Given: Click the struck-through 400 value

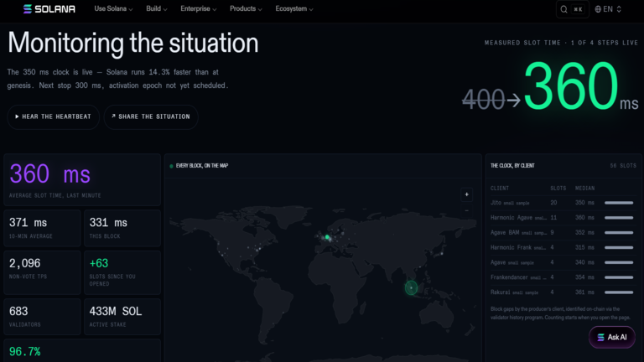Looking at the screenshot, I should [483, 100].
